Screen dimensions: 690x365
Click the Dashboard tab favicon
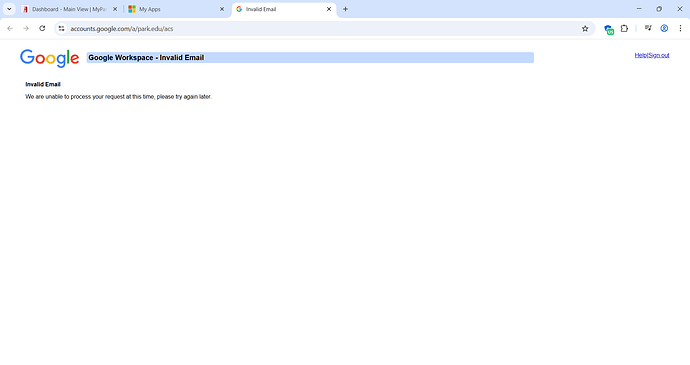point(26,9)
